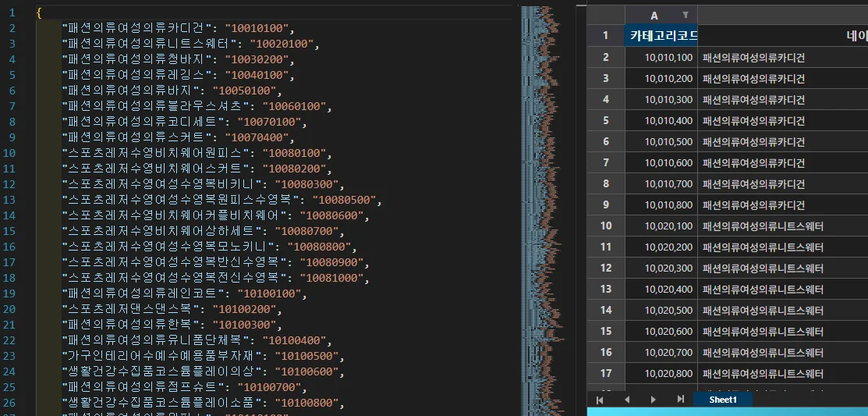
Task: Select row 10 header in the spreadsheet
Action: click(x=606, y=226)
